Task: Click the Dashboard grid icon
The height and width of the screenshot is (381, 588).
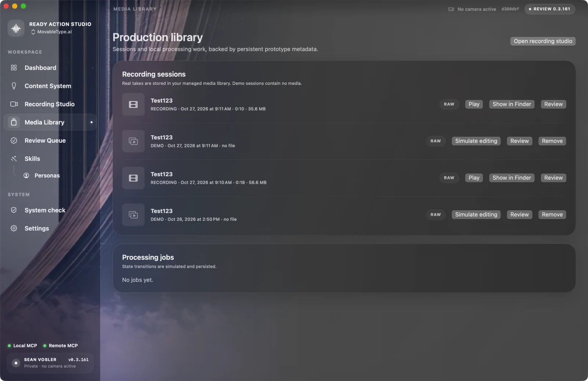Action: (x=14, y=68)
